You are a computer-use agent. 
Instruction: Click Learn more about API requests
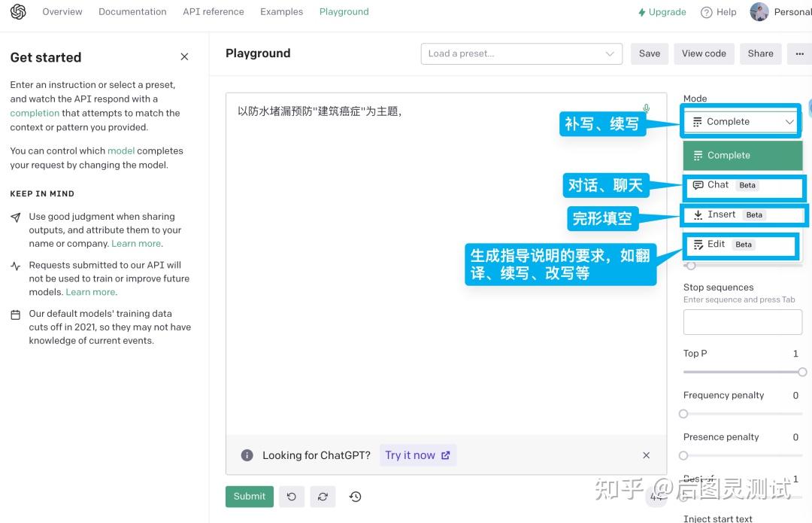click(92, 292)
